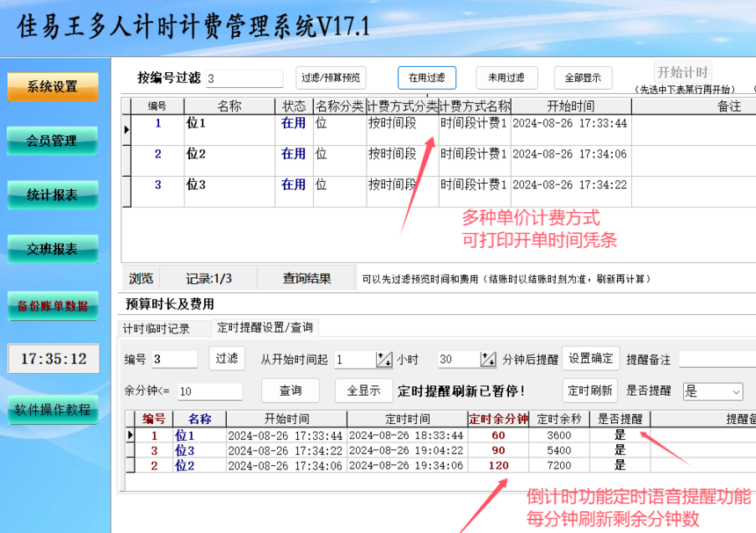
Task: Click 全部显示 to show all
Action: [583, 77]
